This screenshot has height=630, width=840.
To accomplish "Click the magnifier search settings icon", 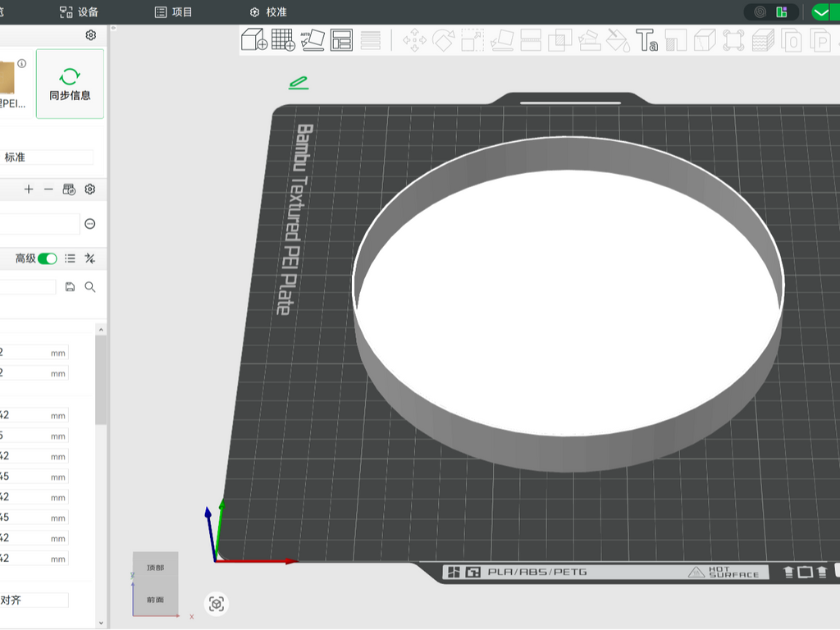I will 90,287.
